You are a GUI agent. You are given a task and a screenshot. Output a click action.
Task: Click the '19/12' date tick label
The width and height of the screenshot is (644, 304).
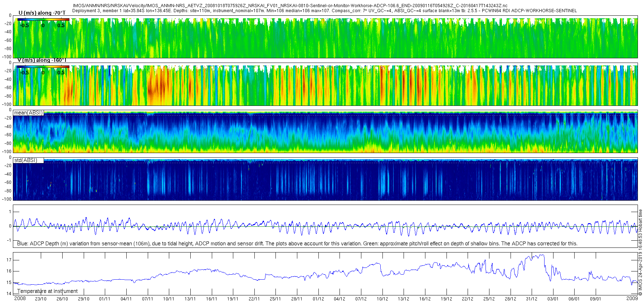point(447,299)
